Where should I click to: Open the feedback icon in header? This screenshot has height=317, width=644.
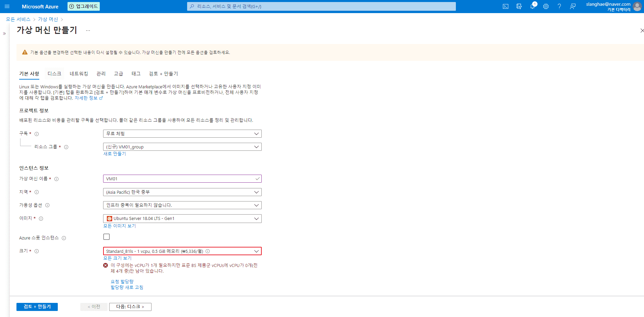573,6
